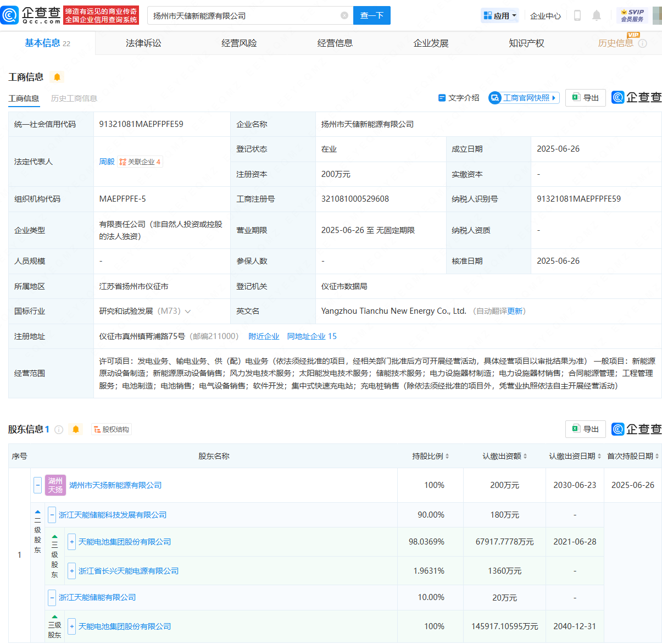Viewport: 662px width, 644px height.
Task: Click the bell icon beside 股东信息 heading
Action: [x=76, y=429]
